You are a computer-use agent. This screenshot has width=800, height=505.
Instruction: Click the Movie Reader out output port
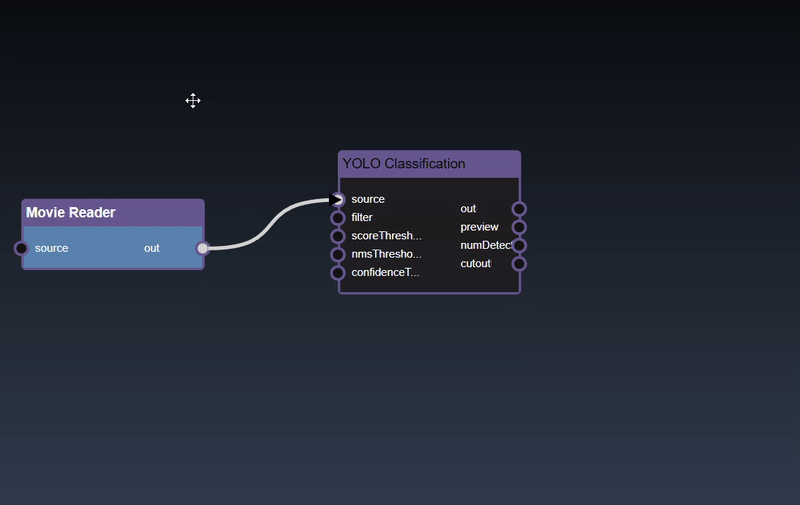point(203,248)
